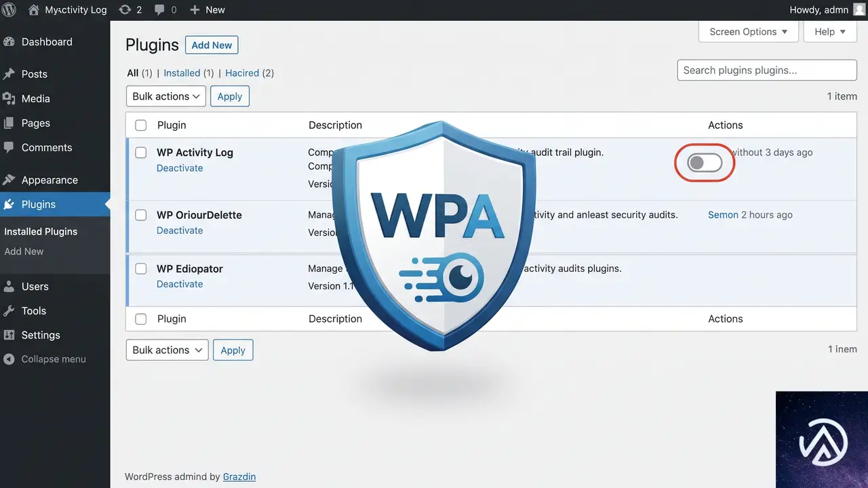Click the Plugins plug icon in the sidebar
The image size is (868, 488).
tap(9, 204)
